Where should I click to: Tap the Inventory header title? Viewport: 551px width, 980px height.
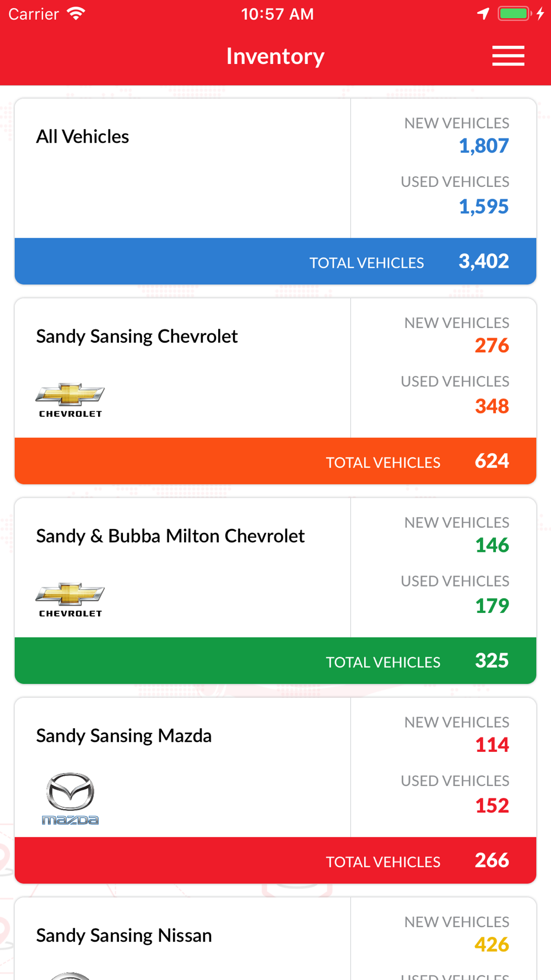tap(275, 56)
